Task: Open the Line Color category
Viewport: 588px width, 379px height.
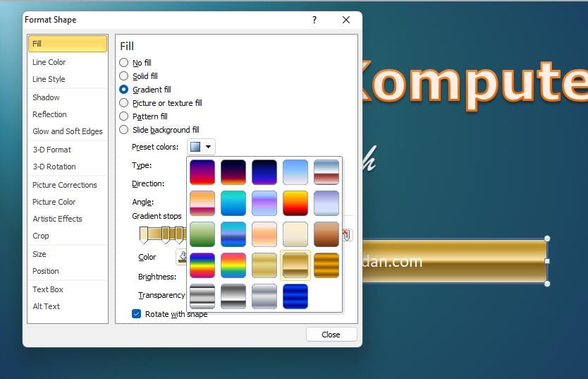Action: (x=49, y=62)
